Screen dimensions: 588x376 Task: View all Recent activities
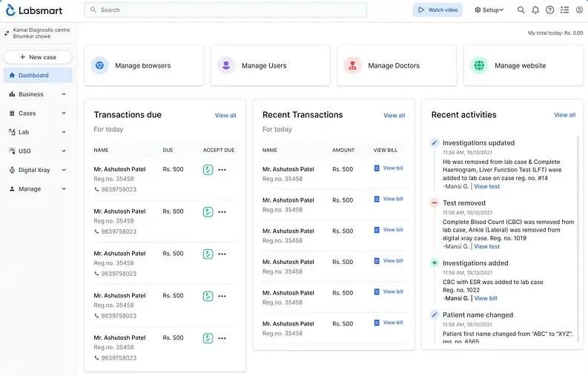click(x=565, y=115)
